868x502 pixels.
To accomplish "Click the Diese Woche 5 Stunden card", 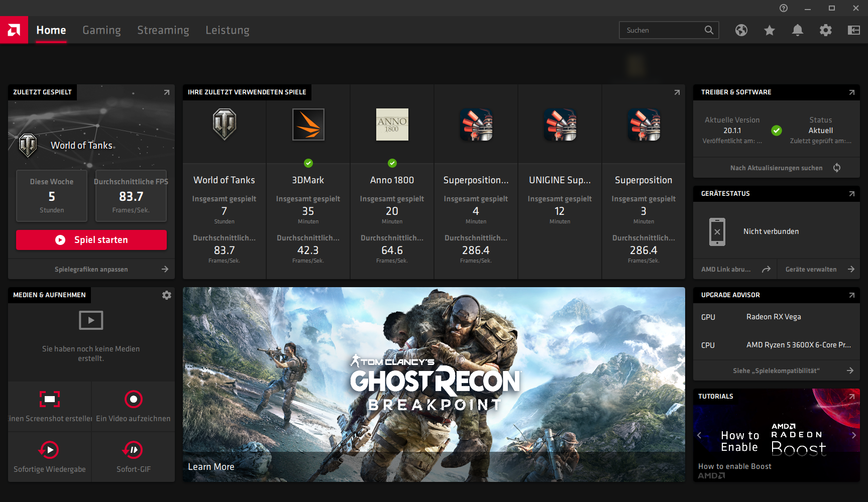I will 52,196.
